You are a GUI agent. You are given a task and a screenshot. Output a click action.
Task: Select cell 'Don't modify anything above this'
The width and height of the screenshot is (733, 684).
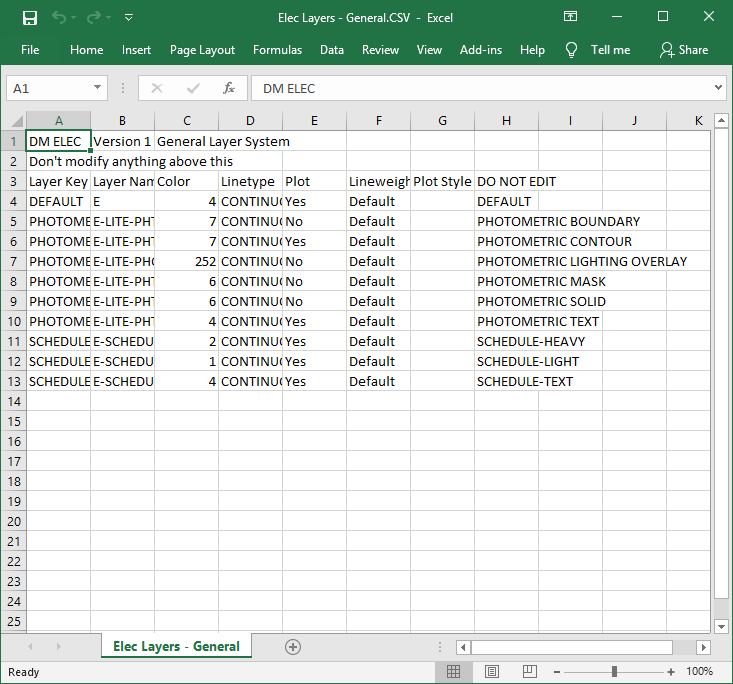[x=58, y=161]
